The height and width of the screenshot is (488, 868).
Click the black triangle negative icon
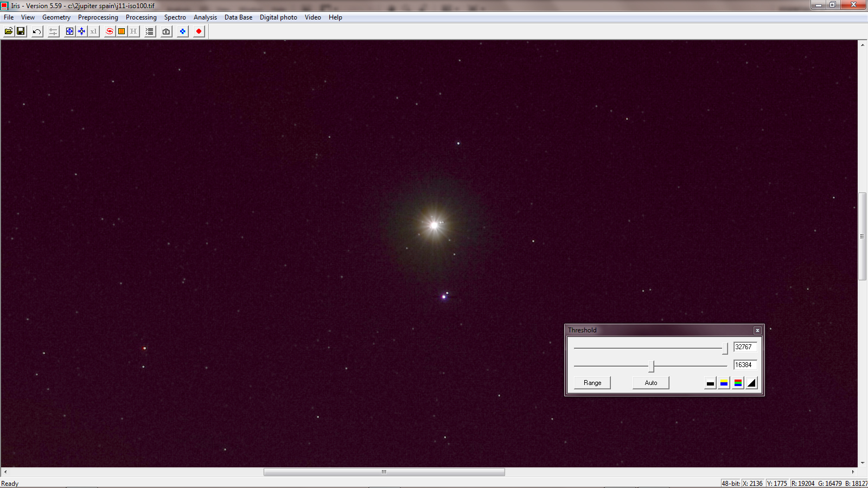pos(751,383)
